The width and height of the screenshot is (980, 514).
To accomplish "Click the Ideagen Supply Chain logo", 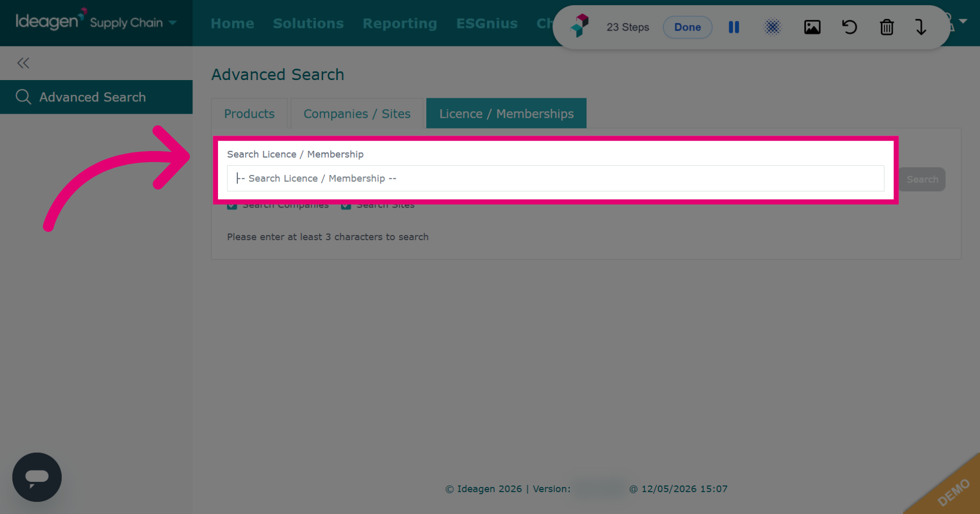I will tap(89, 21).
